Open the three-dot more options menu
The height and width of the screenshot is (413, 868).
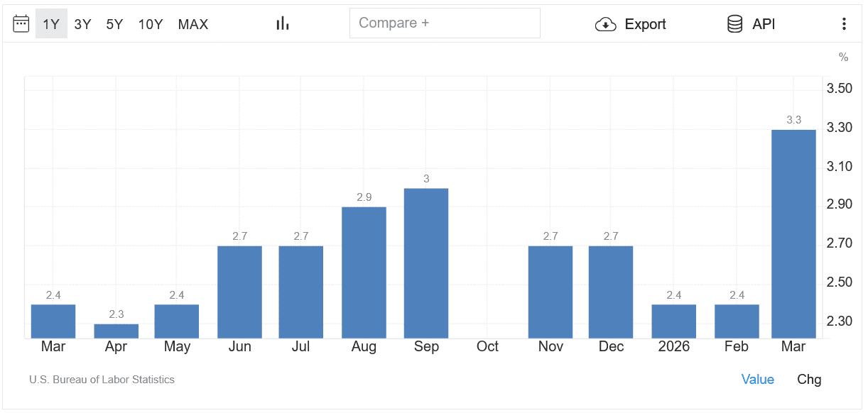click(844, 24)
